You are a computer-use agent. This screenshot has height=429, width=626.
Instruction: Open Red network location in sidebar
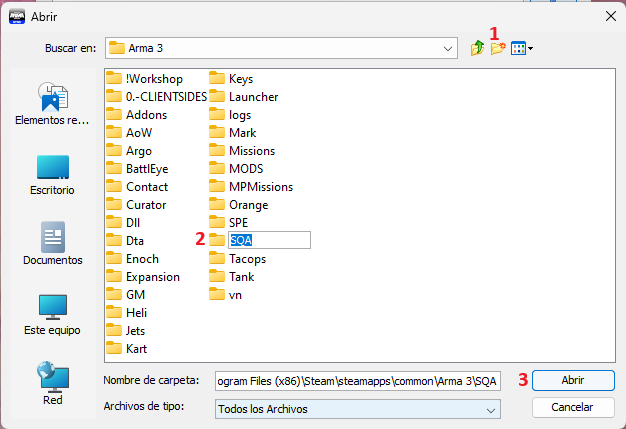click(52, 384)
